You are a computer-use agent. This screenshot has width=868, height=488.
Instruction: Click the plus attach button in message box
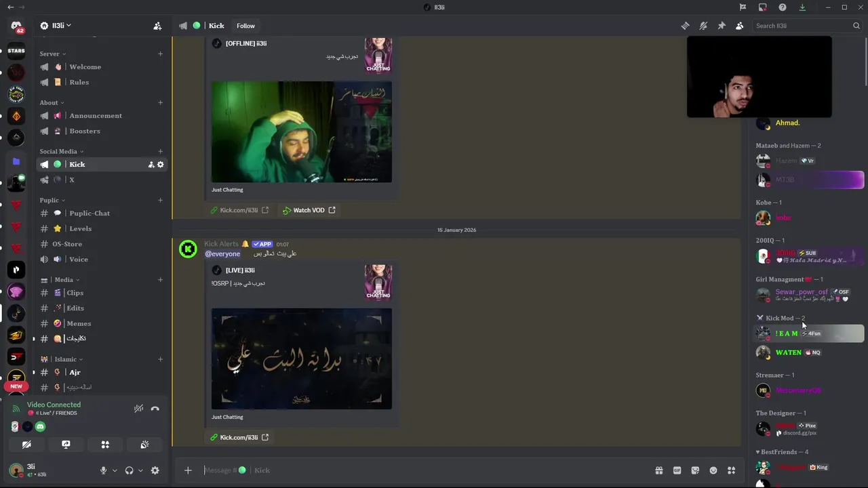click(188, 470)
